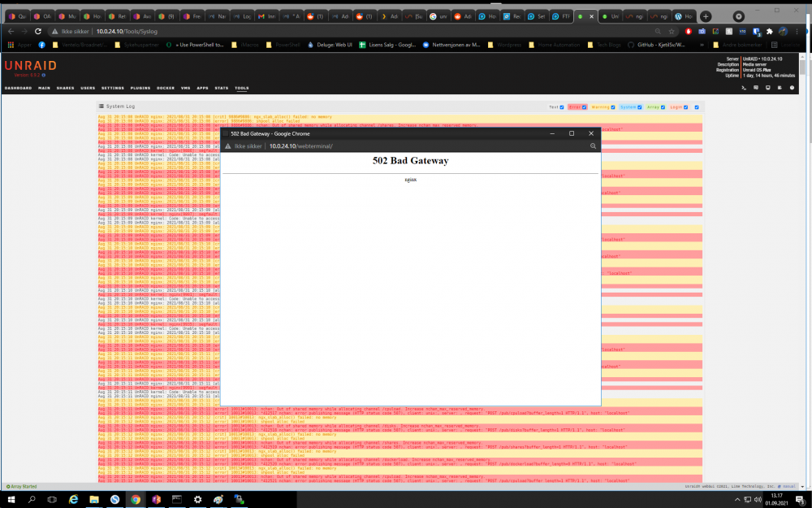Expand the hidden bookmarks chevron
Screen dimensions: 812x508
702,45
